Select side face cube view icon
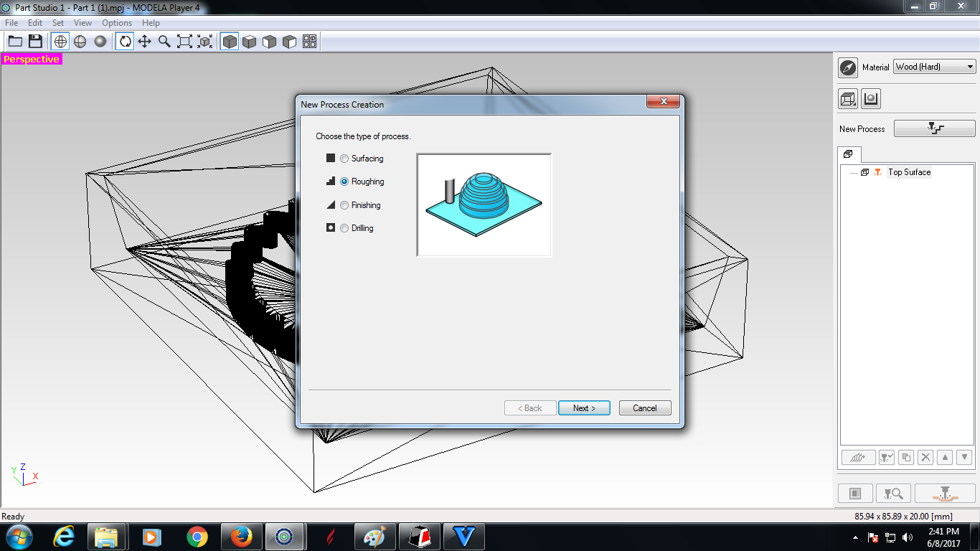 [290, 42]
